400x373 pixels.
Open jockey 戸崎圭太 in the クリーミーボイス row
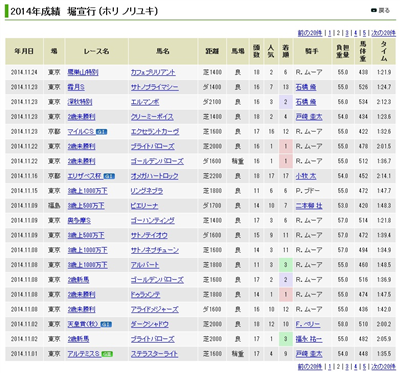(309, 117)
